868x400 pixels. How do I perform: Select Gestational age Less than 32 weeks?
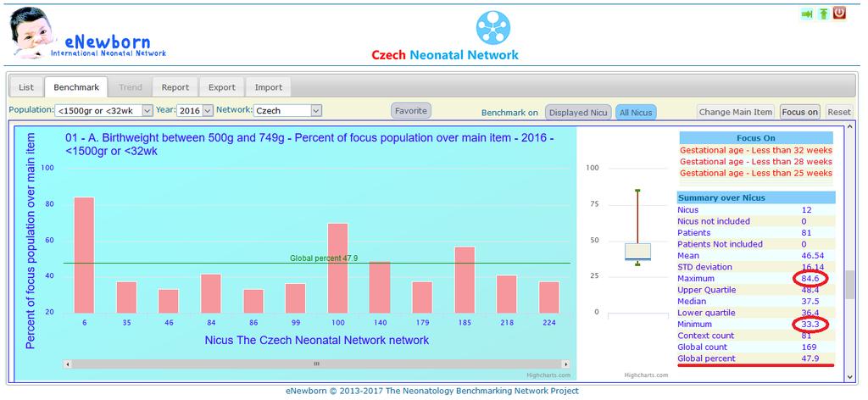[755, 150]
